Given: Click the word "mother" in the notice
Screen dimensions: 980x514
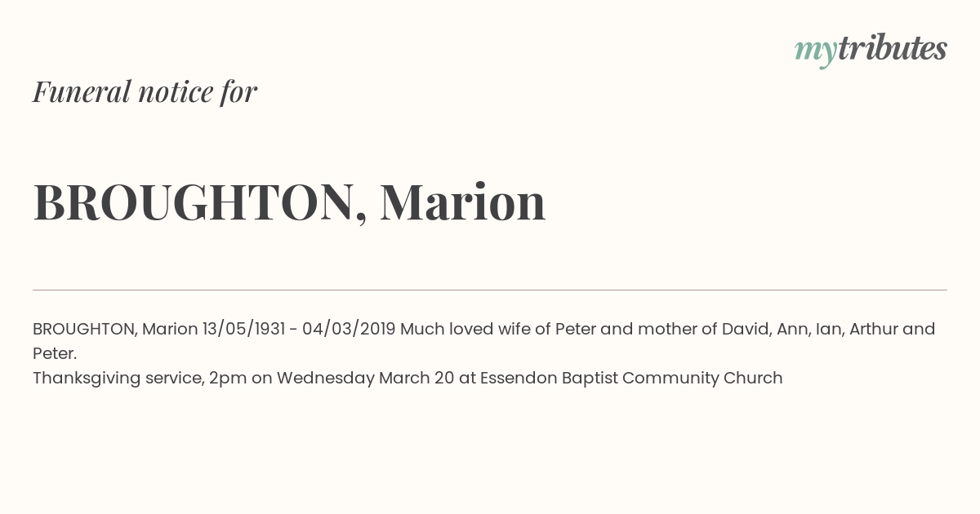Looking at the screenshot, I should coord(667,329).
